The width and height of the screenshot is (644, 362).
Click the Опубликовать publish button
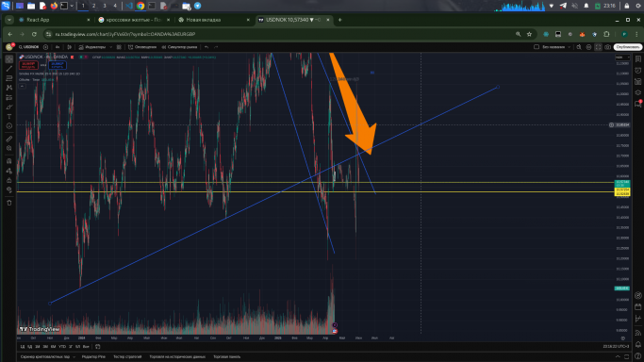pyautogui.click(x=628, y=47)
